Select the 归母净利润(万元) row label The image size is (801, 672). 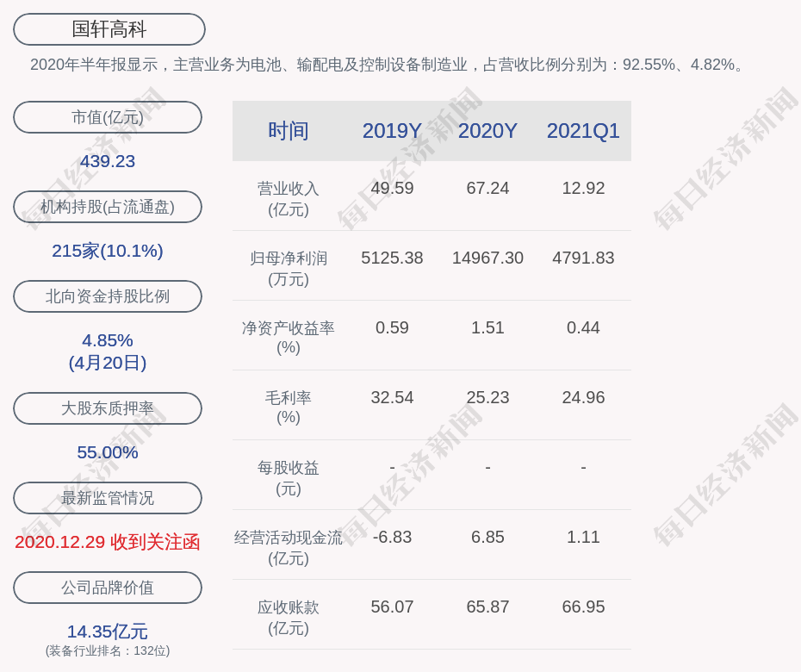tap(289, 269)
